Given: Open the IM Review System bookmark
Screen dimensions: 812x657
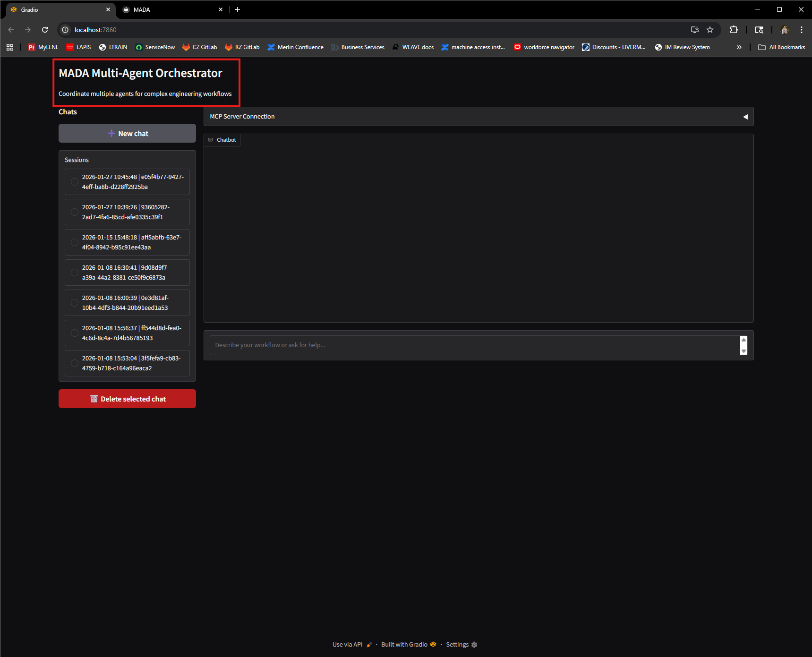Looking at the screenshot, I should (683, 47).
